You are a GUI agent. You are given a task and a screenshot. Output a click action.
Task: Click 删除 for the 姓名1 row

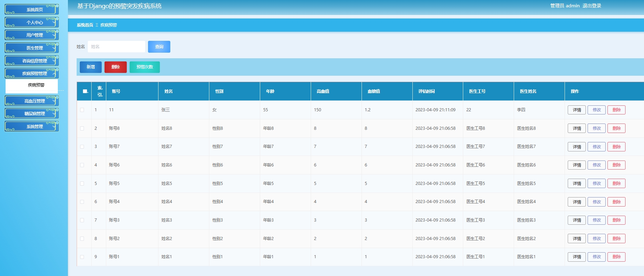tap(616, 257)
